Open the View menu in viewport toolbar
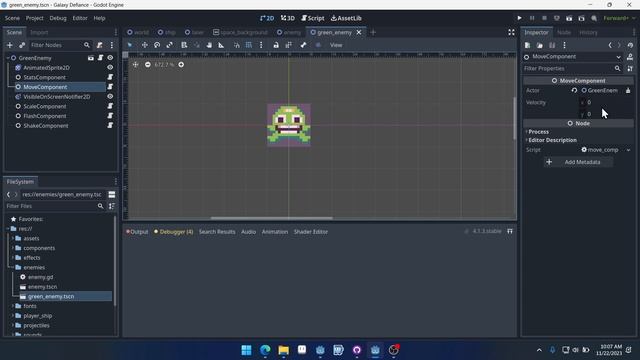 336,45
